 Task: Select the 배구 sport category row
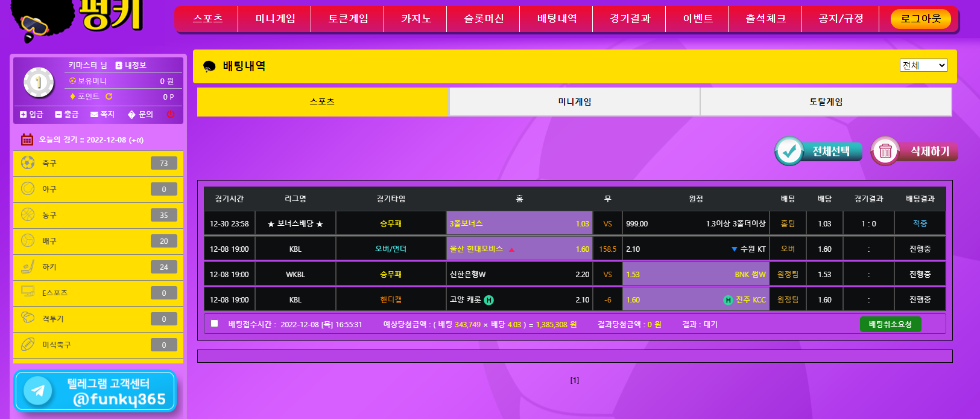pyautogui.click(x=98, y=241)
